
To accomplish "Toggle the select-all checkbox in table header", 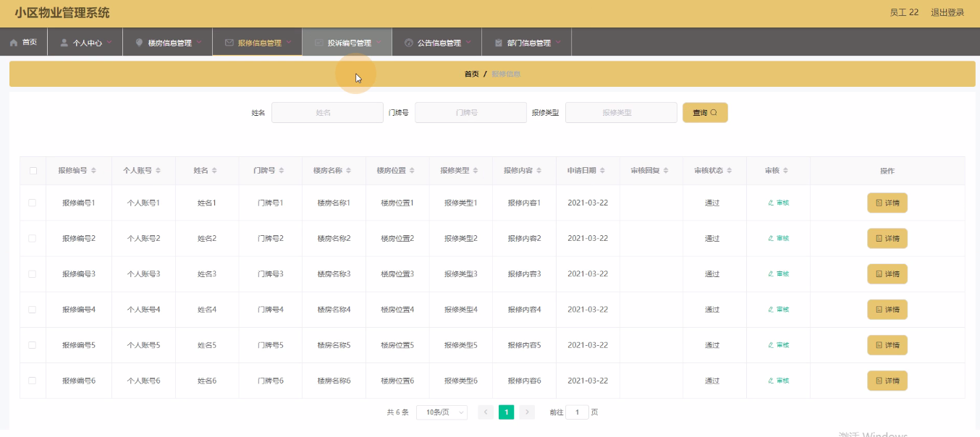I will (x=33, y=171).
